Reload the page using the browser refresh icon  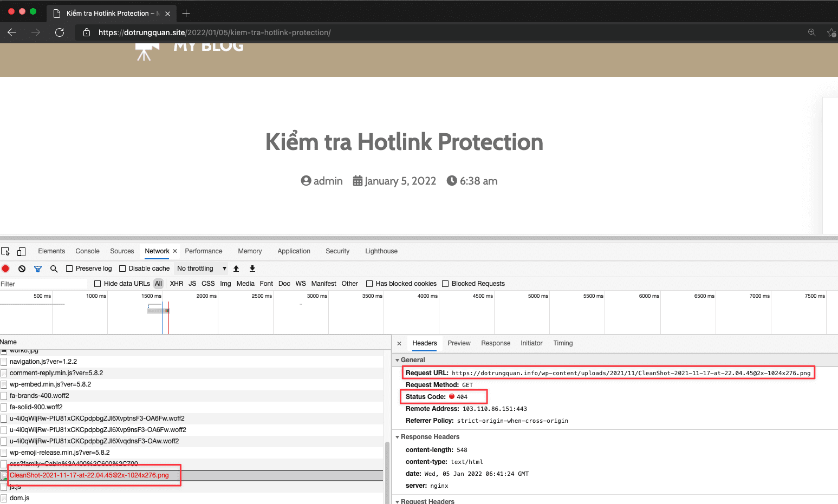point(60,32)
